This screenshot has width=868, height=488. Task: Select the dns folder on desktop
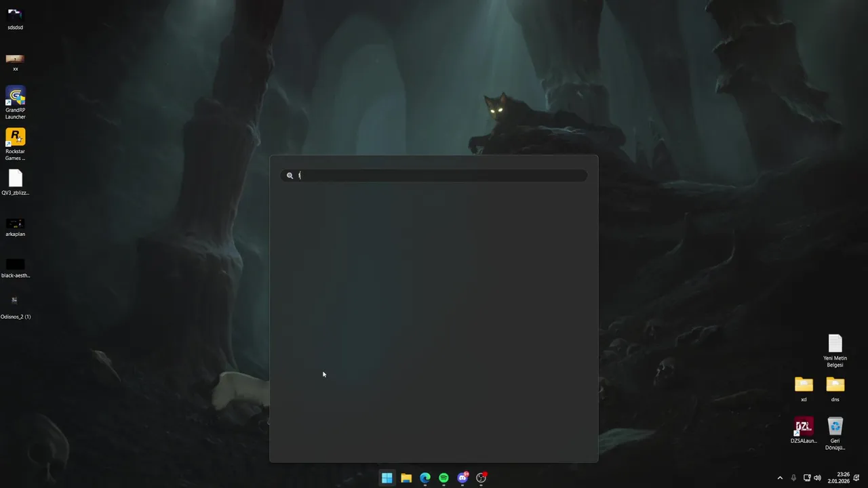point(835,389)
